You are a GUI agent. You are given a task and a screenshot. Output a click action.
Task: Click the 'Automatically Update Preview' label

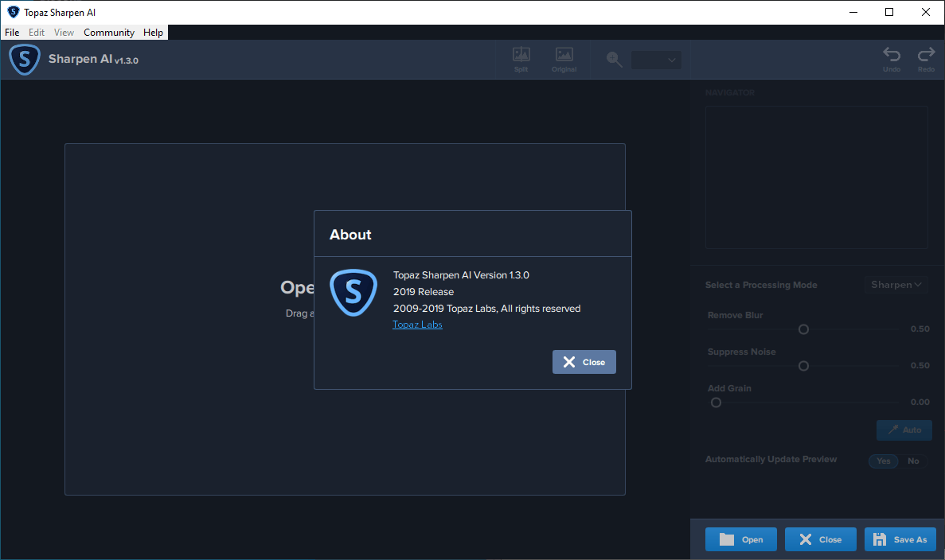coord(771,459)
